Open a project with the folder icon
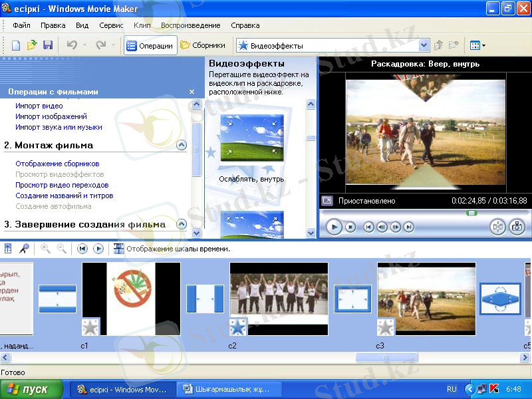This screenshot has height=399, width=532. click(x=32, y=45)
